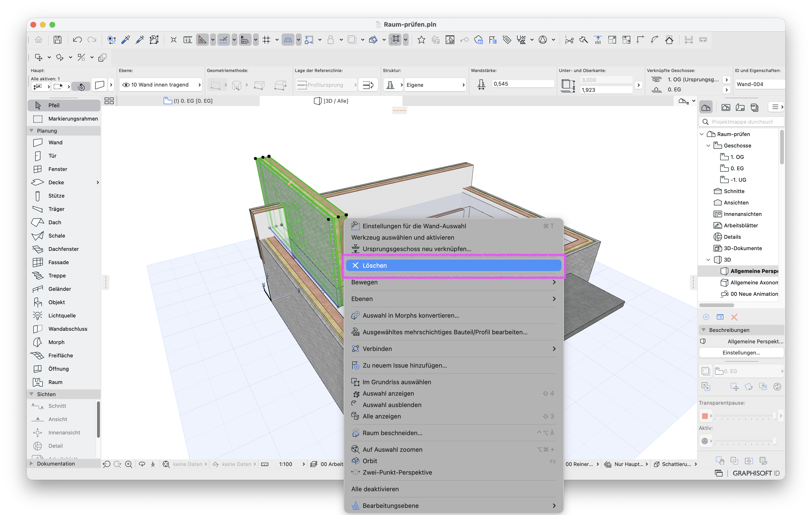Select the Fassade tool
The width and height of the screenshot is (812, 515).
(64, 262)
